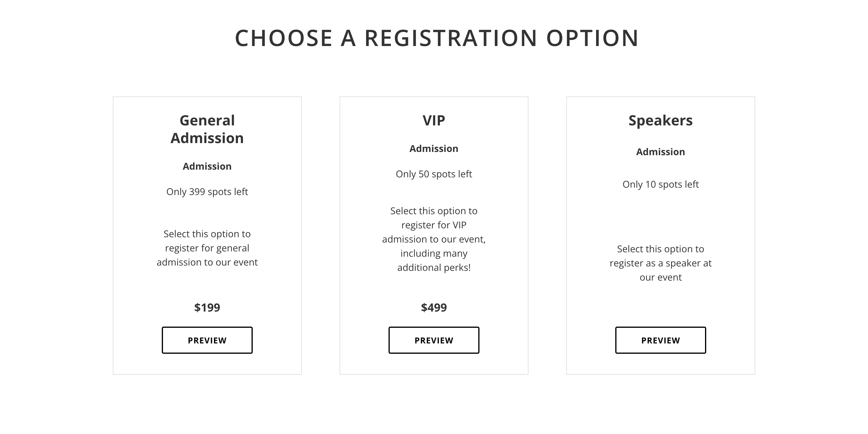This screenshot has width=868, height=434.
Task: Click 'Only 399 spots left' text
Action: click(207, 191)
